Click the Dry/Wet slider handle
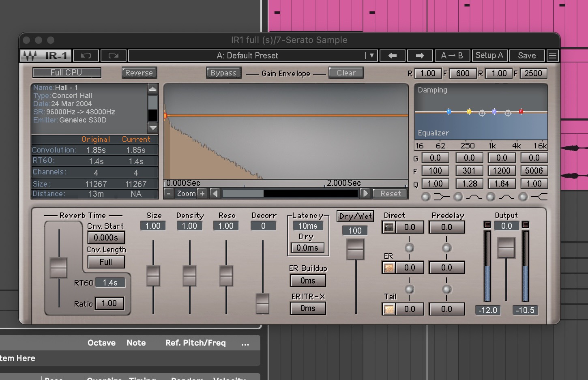The width and height of the screenshot is (588, 380). [x=355, y=249]
